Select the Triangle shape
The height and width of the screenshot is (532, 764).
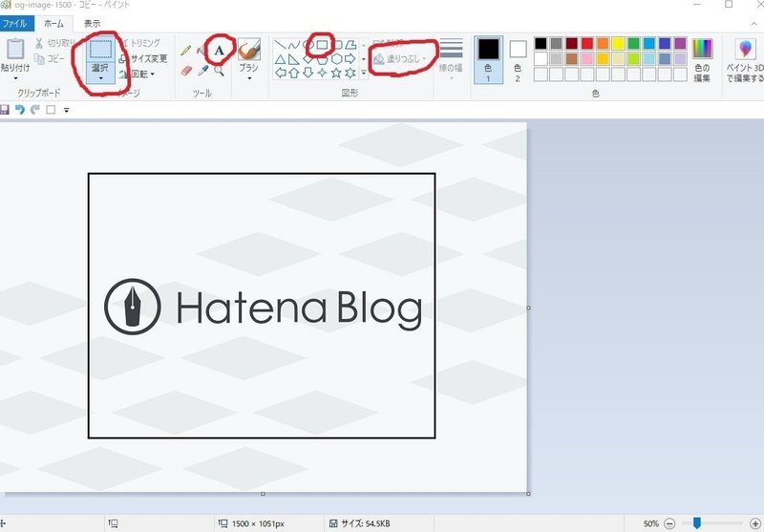[x=280, y=59]
